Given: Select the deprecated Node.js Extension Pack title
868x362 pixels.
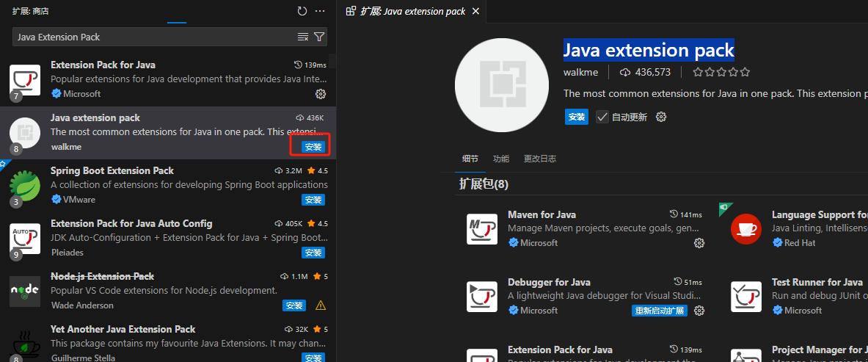Looking at the screenshot, I should tap(103, 276).
